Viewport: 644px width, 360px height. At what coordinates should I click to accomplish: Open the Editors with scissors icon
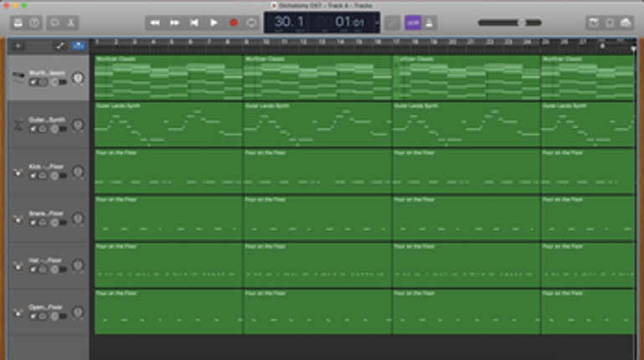[71, 23]
